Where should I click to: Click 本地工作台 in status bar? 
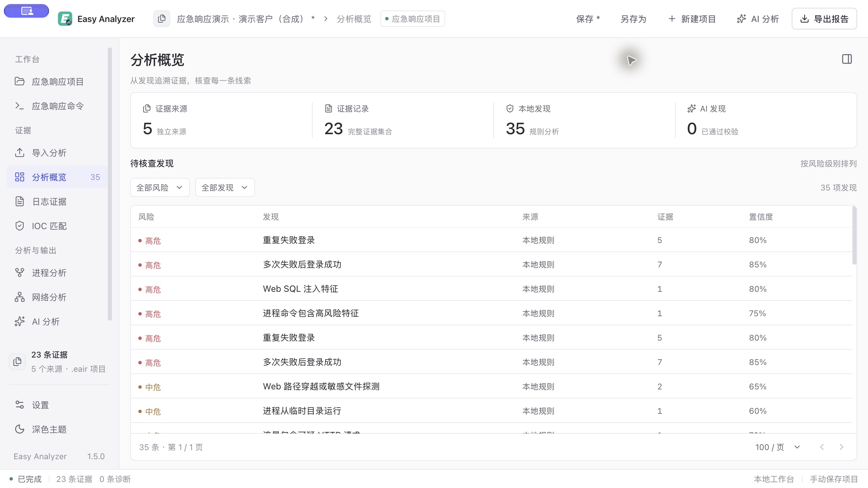tap(774, 479)
